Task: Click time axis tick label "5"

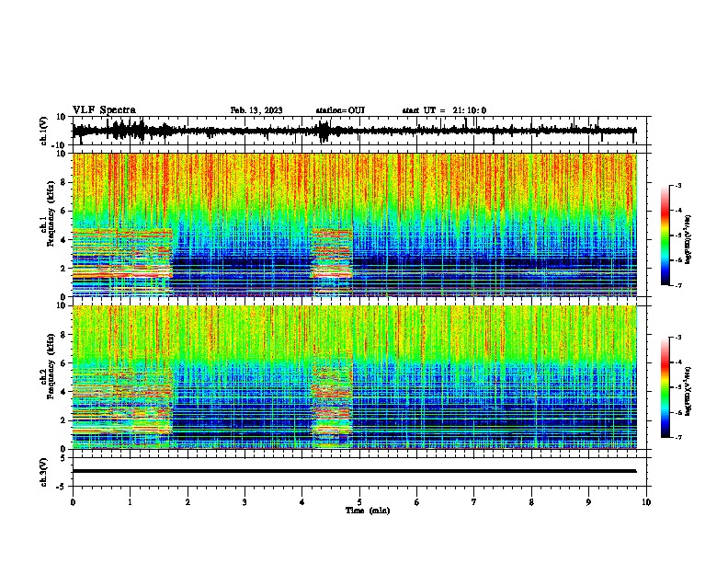Action: coord(359,502)
